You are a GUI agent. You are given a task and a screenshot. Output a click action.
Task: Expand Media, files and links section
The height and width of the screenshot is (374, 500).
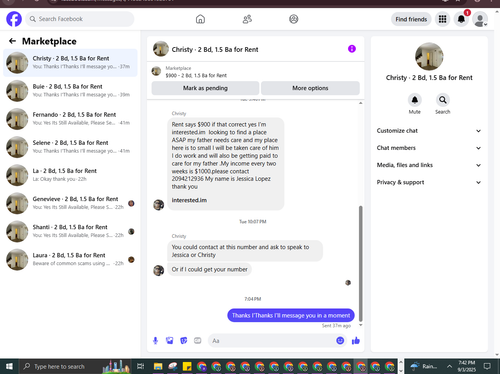[x=429, y=165]
